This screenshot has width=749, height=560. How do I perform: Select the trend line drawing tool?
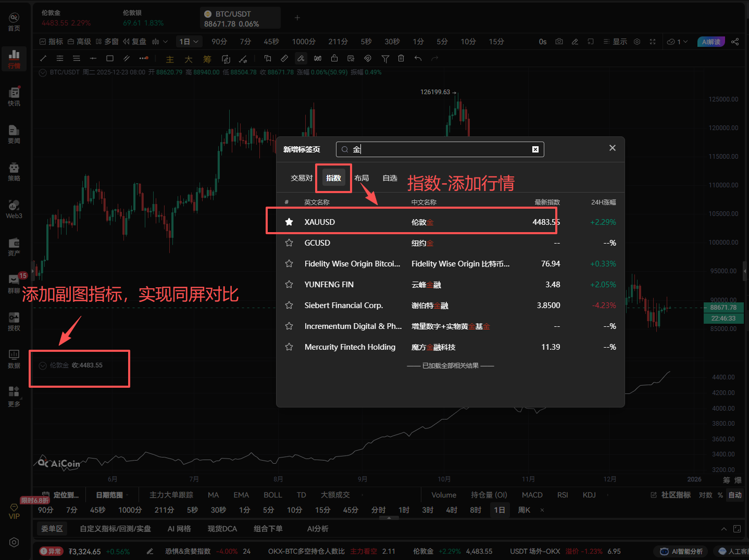pyautogui.click(x=43, y=58)
